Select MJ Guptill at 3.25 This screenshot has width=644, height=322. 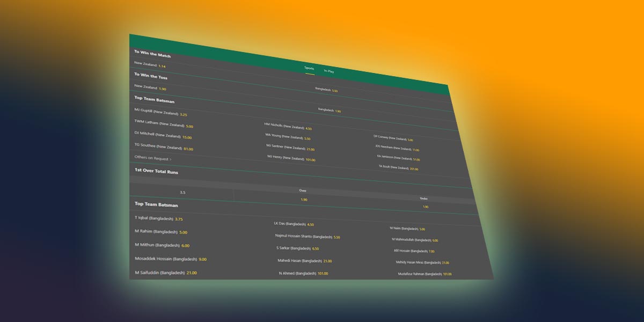(160, 112)
